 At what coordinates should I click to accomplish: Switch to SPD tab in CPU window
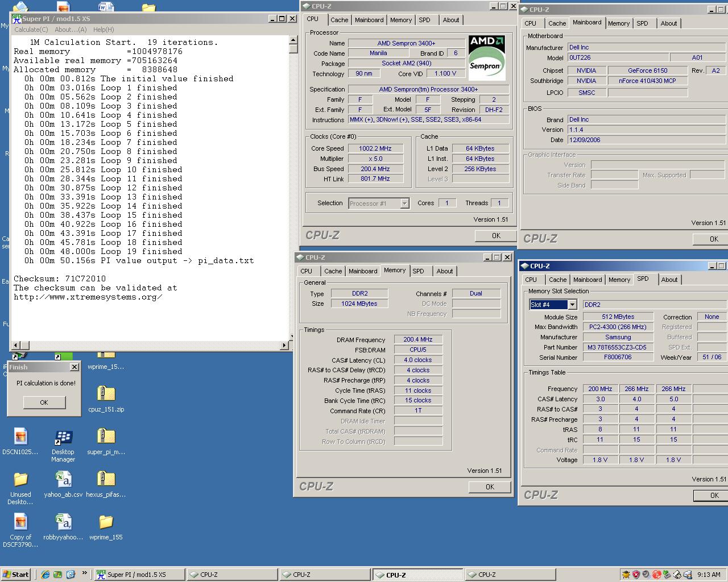[x=424, y=20]
